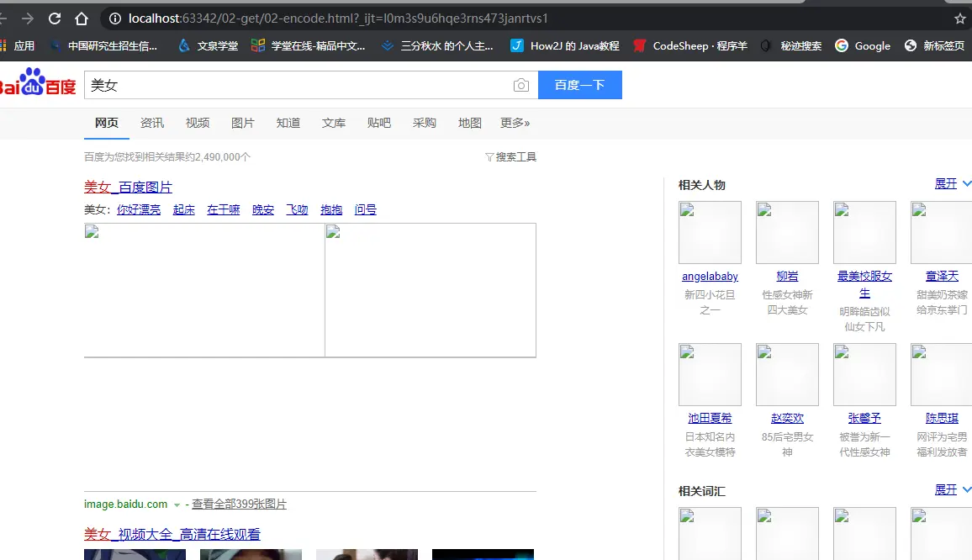
Task: Open 搜索工具 filter options
Action: click(x=510, y=157)
